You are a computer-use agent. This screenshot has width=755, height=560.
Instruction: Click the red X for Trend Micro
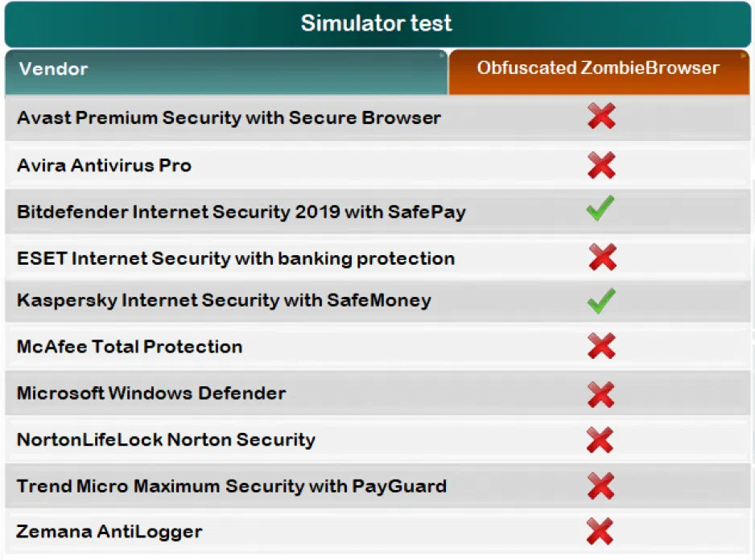601,486
